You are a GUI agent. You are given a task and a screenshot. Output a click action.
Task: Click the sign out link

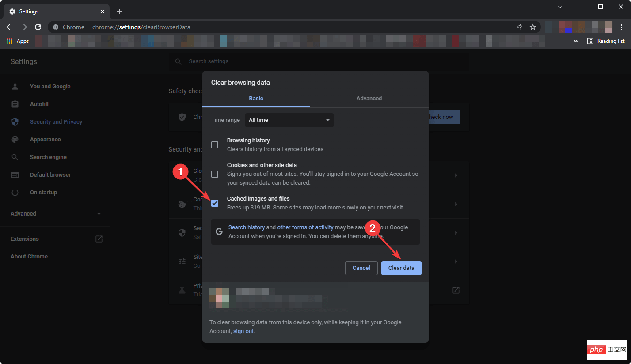point(243,331)
